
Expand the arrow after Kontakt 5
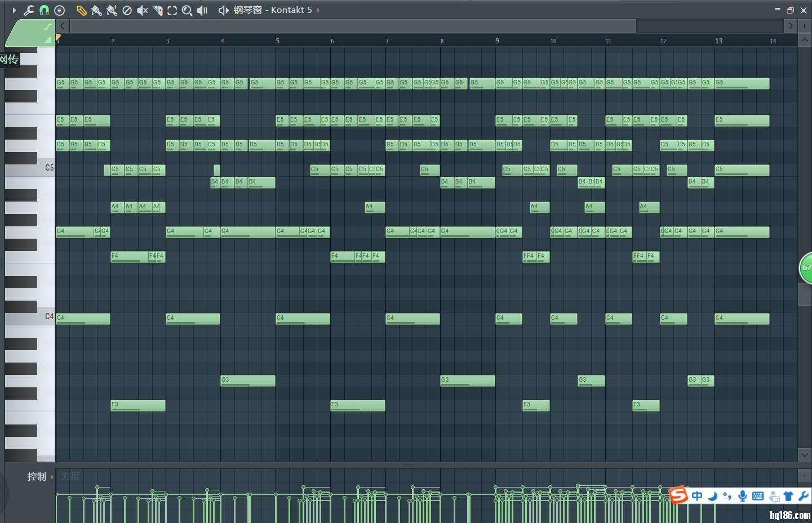tap(318, 10)
